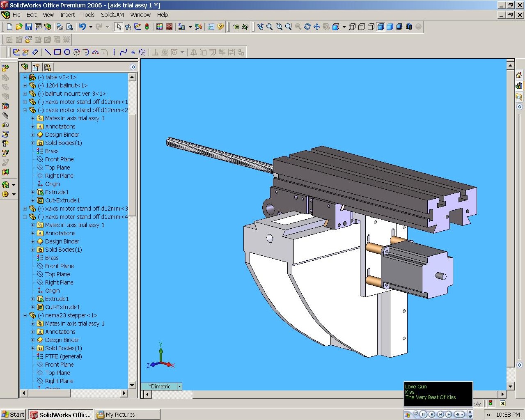Select the Line sketch tool

pyautogui.click(x=48, y=52)
